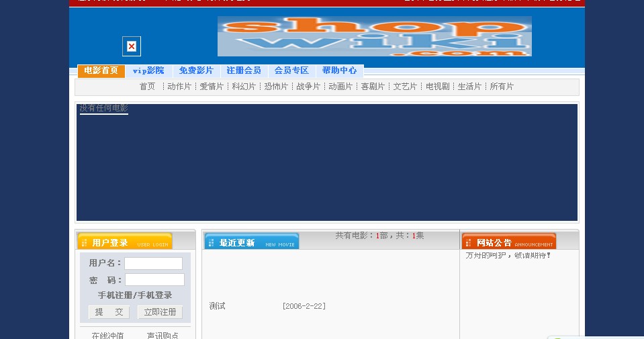Click the 立即注册 button
The height and width of the screenshot is (339, 644).
tap(160, 312)
